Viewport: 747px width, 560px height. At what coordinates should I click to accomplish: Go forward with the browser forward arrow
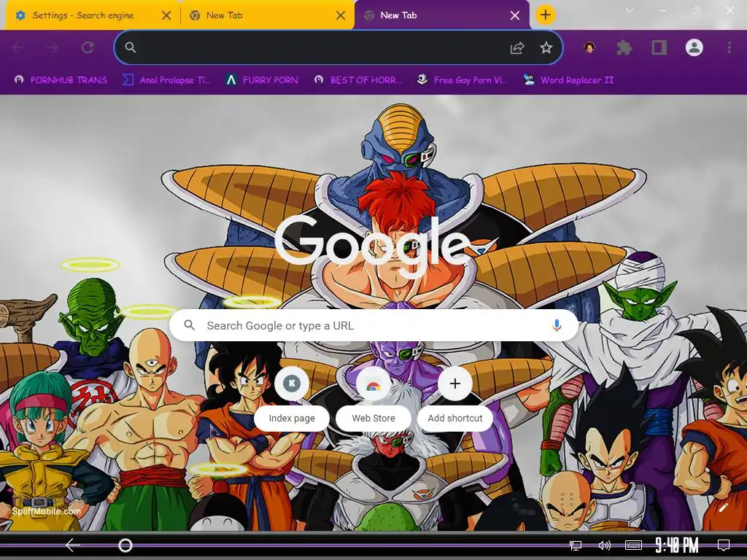(x=53, y=47)
